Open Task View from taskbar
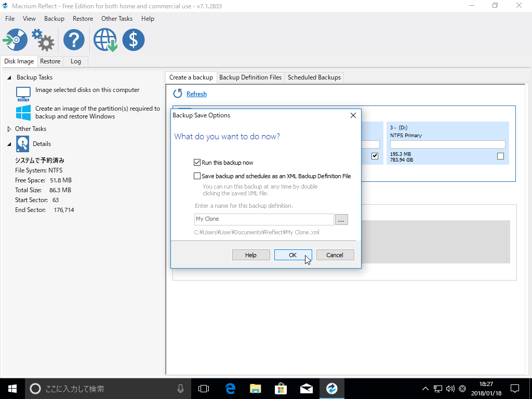 [204, 389]
